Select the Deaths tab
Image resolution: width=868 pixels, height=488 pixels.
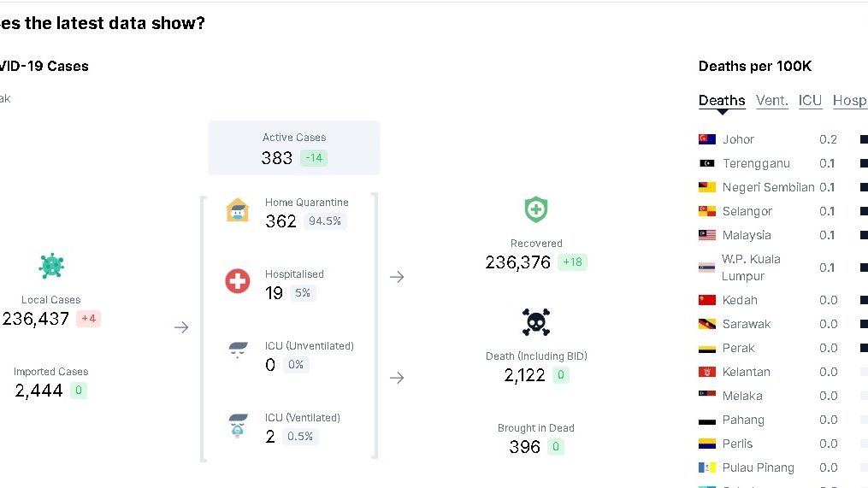tap(722, 101)
